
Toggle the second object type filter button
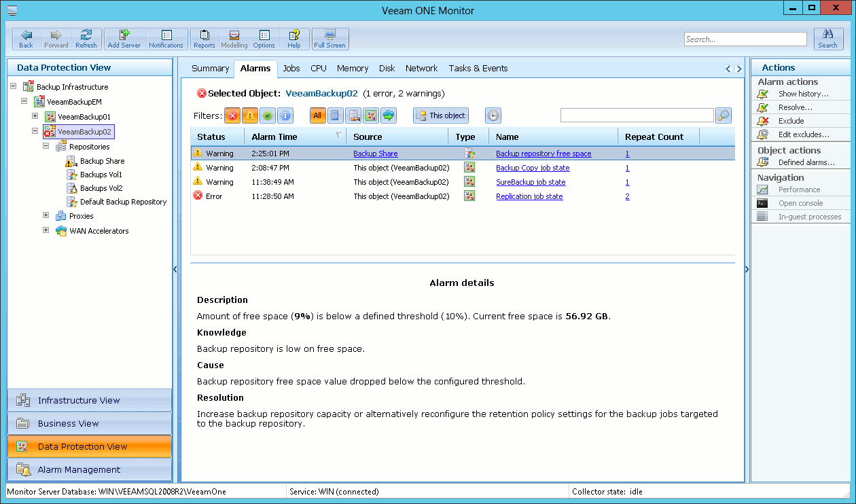click(336, 115)
